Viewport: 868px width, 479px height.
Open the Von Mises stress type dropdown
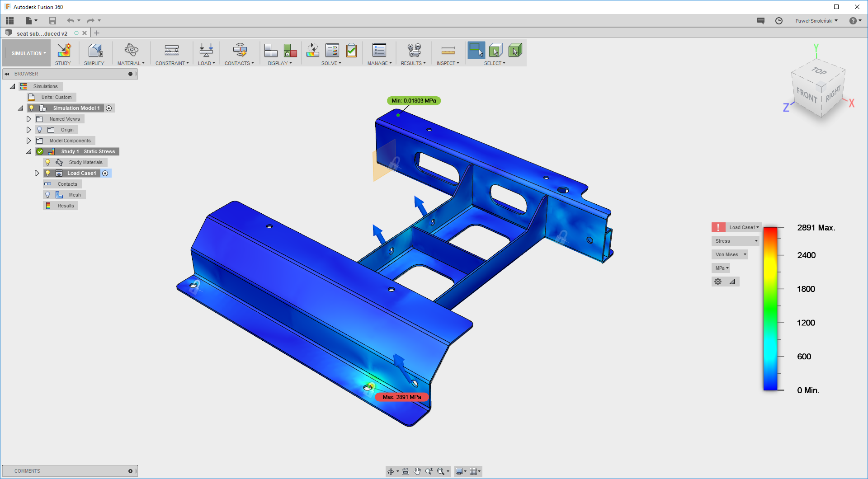click(x=730, y=254)
